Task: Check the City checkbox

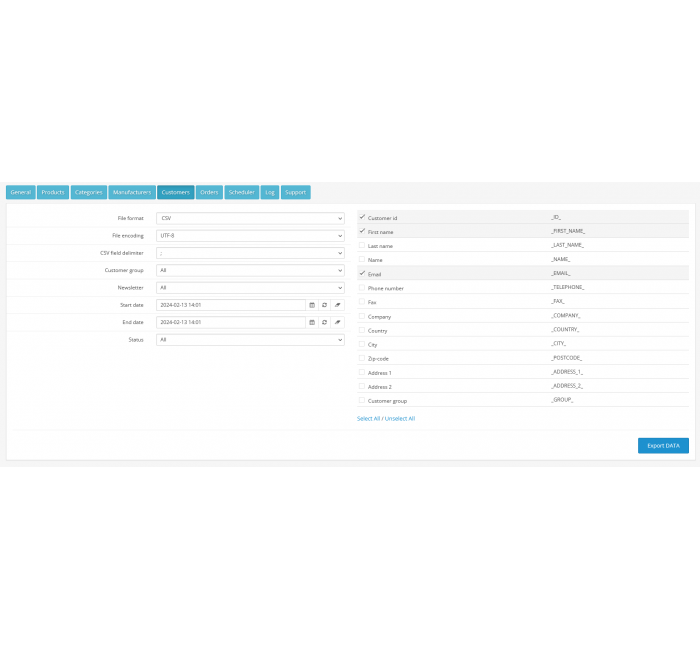Action: [362, 344]
